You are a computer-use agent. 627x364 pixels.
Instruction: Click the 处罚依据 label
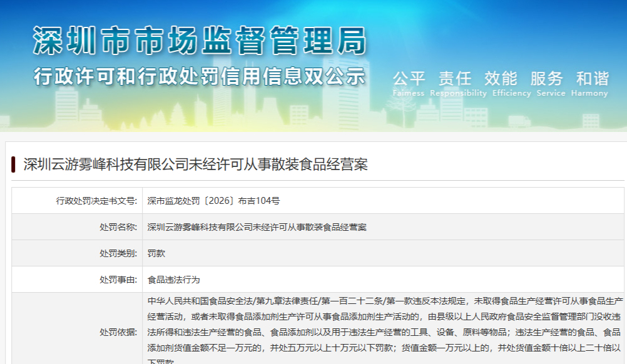118,332
